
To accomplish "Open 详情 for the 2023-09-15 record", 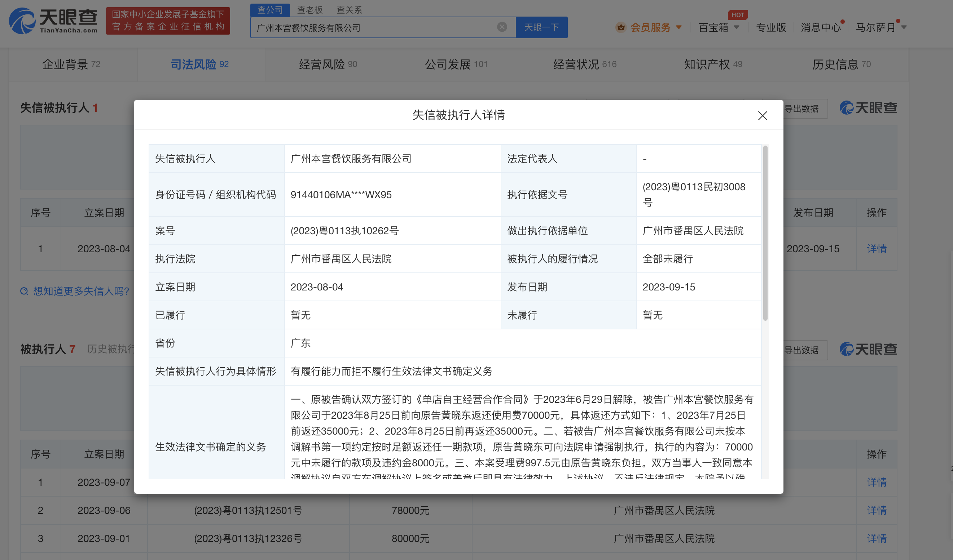I will coord(876,249).
